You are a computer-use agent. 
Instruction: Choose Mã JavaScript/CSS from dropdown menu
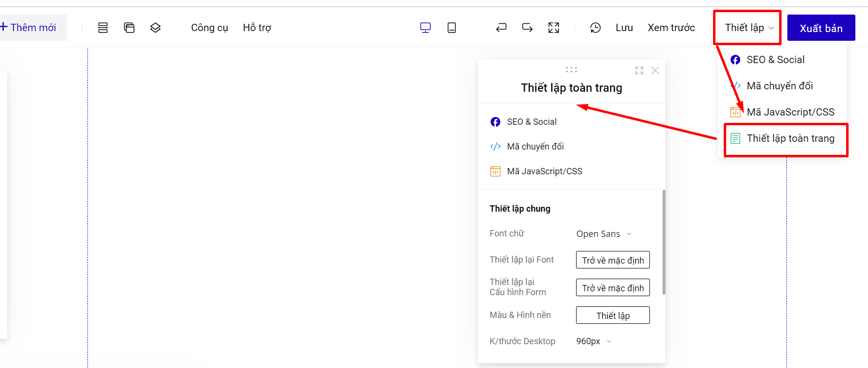782,112
